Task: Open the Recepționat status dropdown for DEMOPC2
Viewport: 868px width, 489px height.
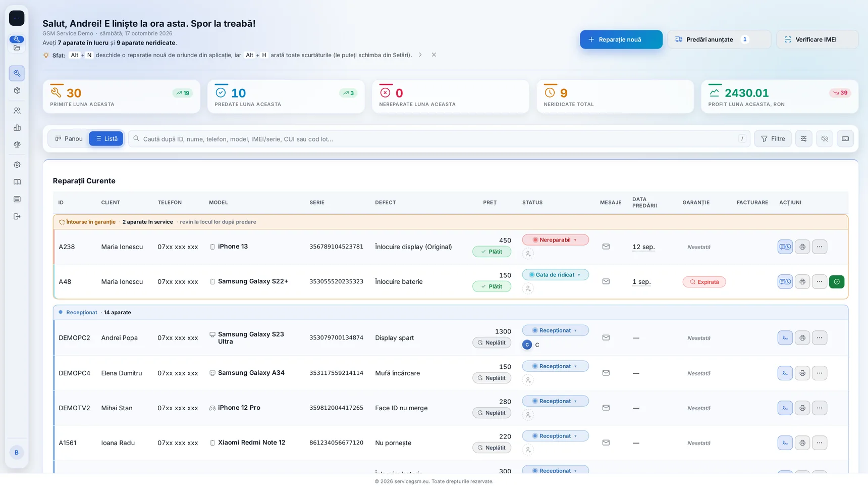Action: click(x=555, y=330)
